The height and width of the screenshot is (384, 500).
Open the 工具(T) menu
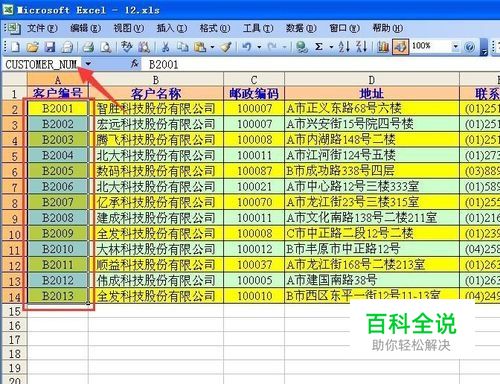(x=258, y=28)
